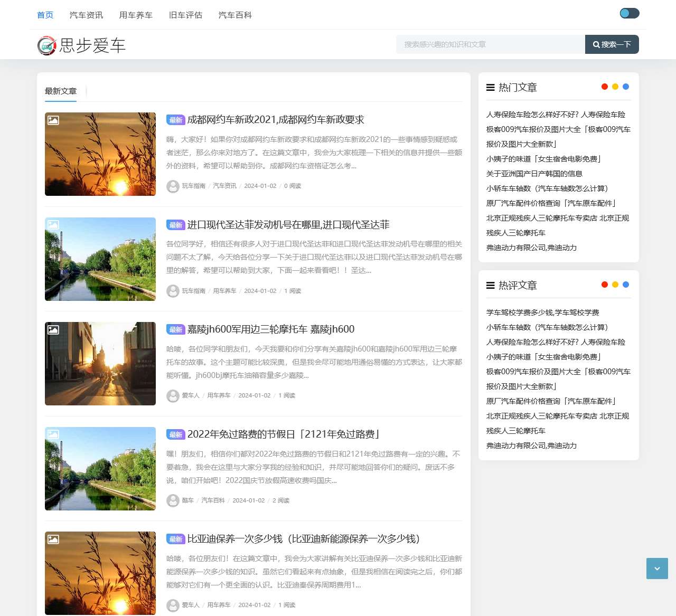Click the red dot in 热门文章 header
Viewport: 676px width, 616px height.
604,86
